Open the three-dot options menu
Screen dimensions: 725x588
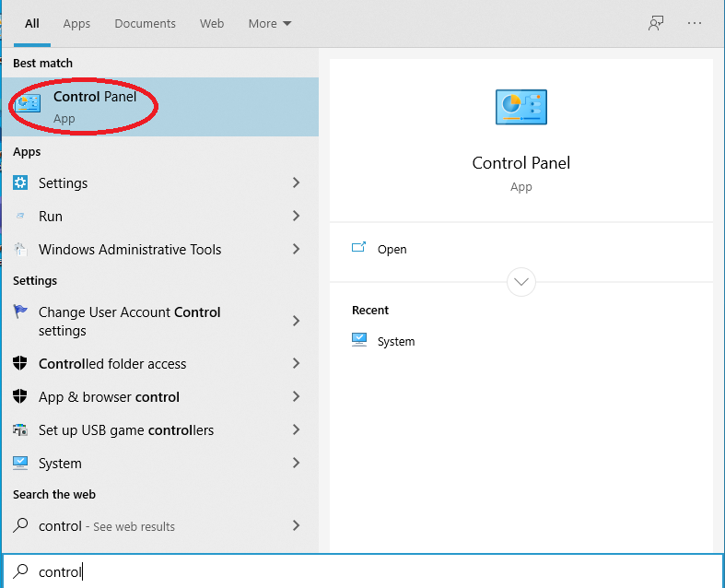click(x=695, y=23)
